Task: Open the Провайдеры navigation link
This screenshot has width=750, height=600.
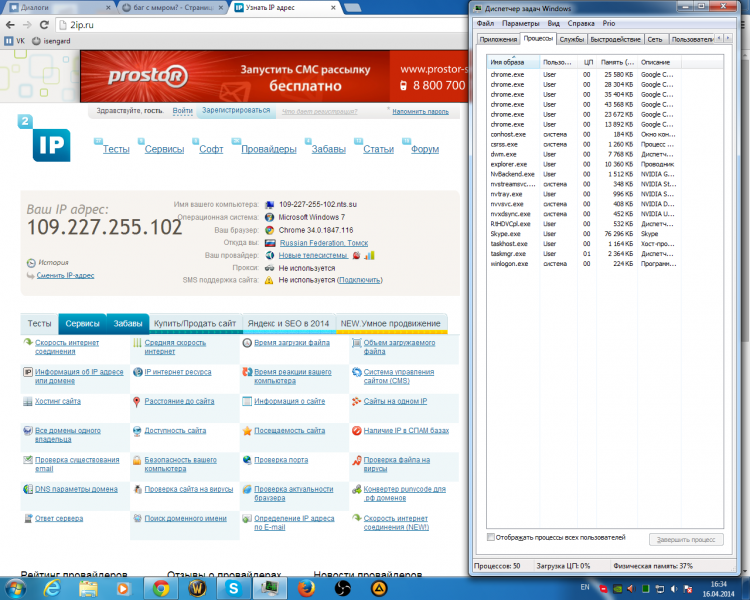Action: pos(269,149)
